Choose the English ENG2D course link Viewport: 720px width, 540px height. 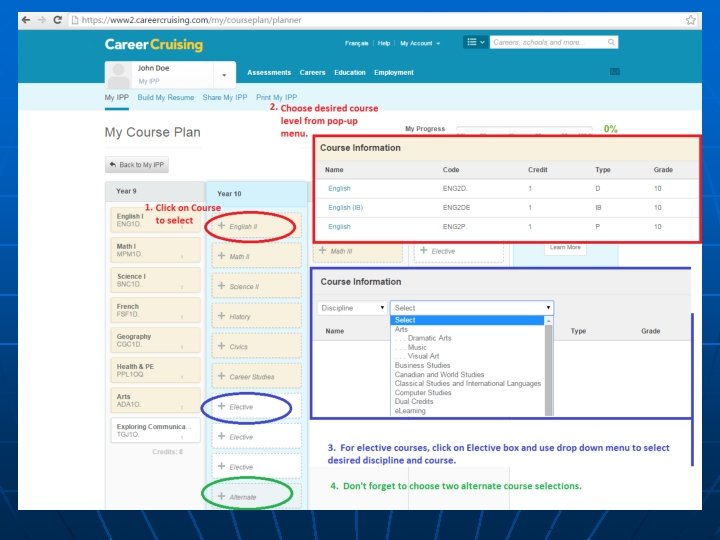(339, 189)
